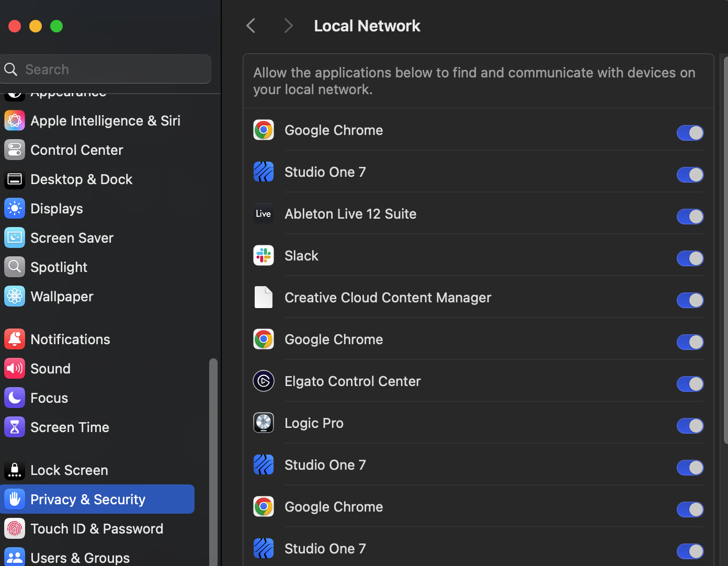
Task: Click the Spotlight sidebar icon
Action: pyautogui.click(x=15, y=267)
